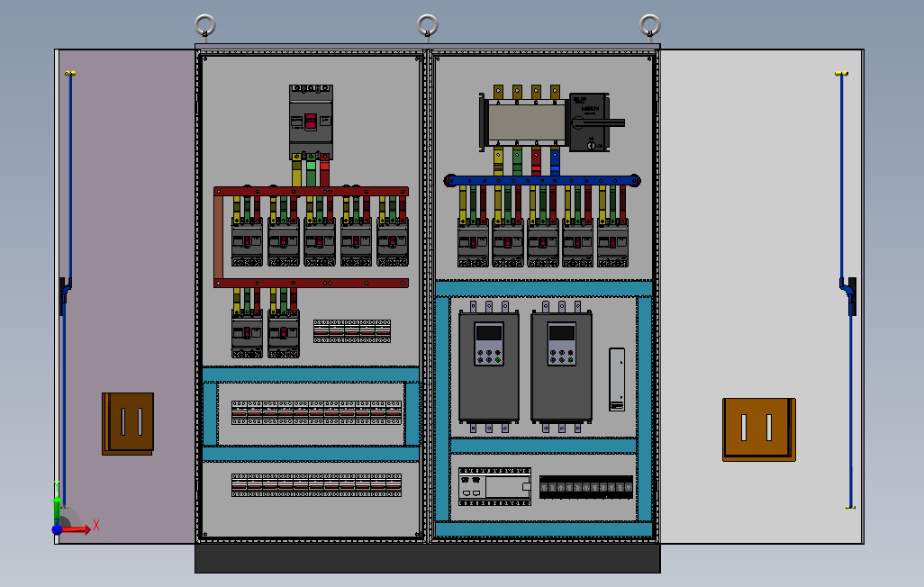Select the small terminal strip beside lower breakers
Image resolution: width=924 pixels, height=587 pixels.
point(352,331)
